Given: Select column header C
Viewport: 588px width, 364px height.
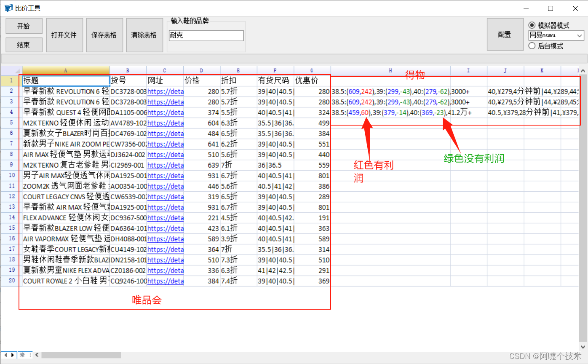Looking at the screenshot, I should tap(165, 70).
